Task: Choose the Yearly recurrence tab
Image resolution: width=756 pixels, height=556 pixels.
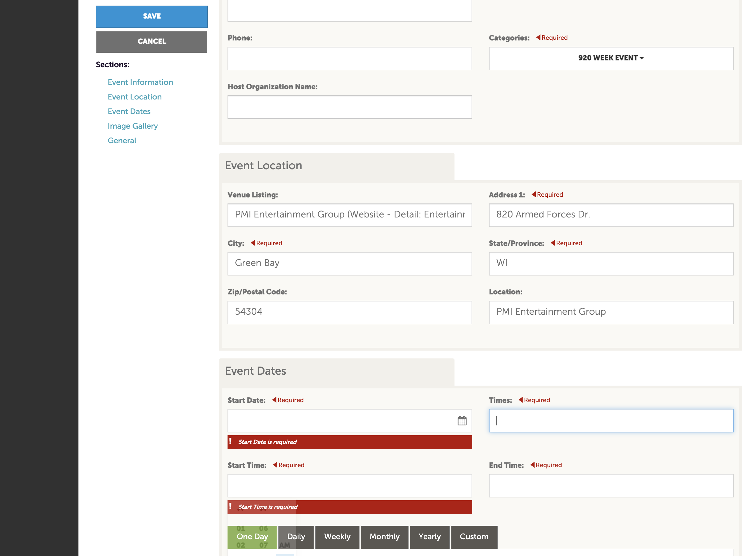Action: click(x=429, y=537)
